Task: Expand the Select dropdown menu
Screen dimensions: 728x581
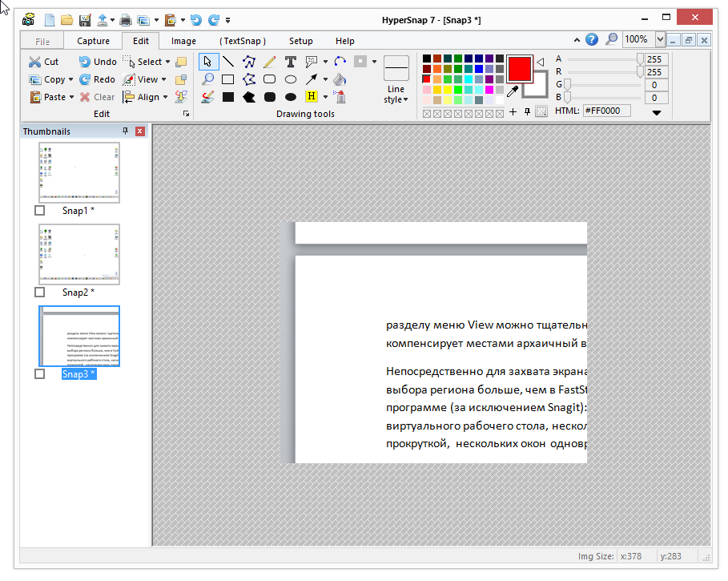Action: (x=166, y=62)
